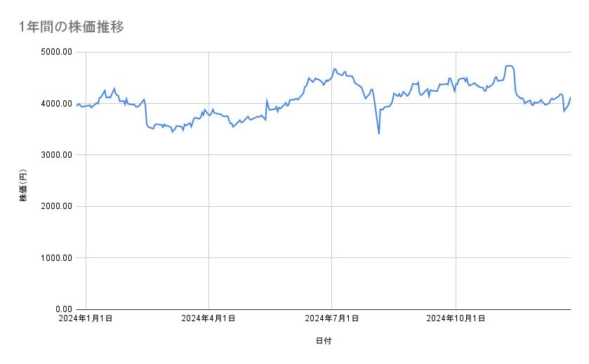This screenshot has height=364, width=589.
Task: Click the 5000.00 y-axis label
Action: coord(55,52)
